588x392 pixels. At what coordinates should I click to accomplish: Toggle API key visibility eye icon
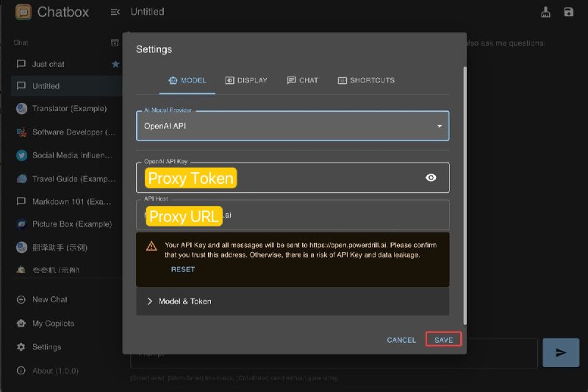pos(431,177)
